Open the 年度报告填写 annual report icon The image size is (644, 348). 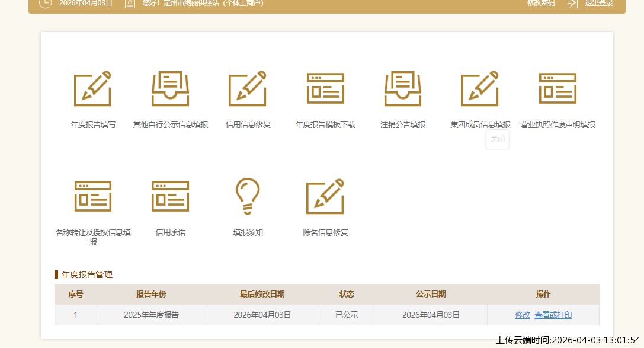pyautogui.click(x=92, y=88)
